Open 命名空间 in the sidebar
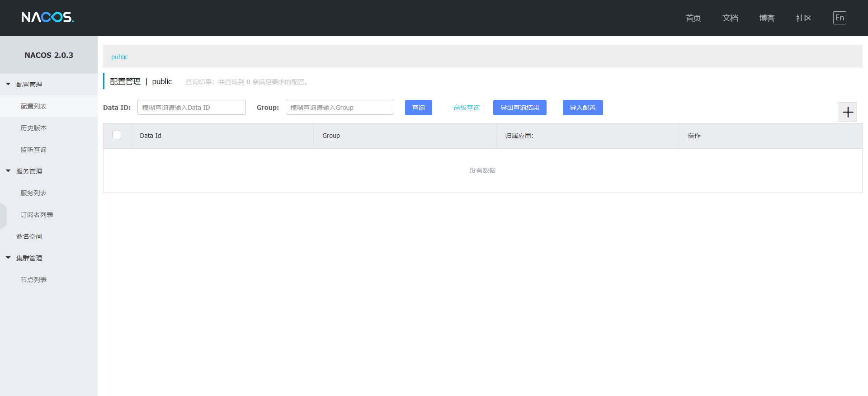 tap(49, 236)
